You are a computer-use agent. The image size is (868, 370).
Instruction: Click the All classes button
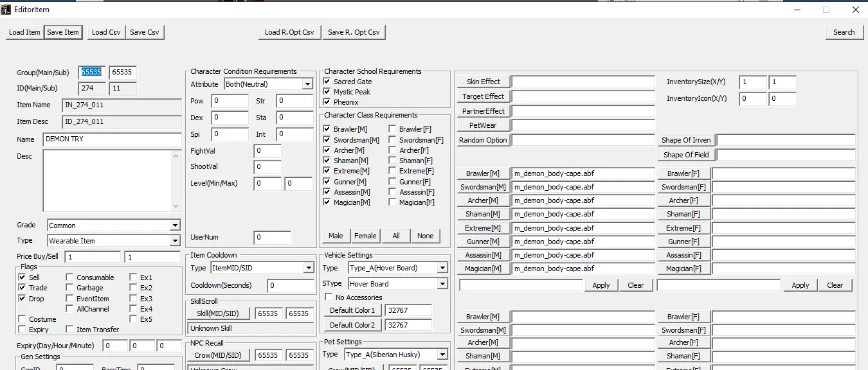coord(396,236)
